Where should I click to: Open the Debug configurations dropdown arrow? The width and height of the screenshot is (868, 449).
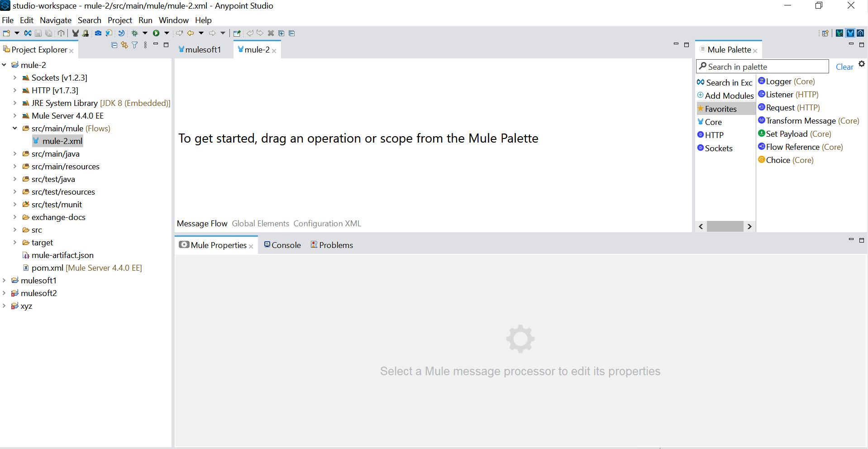point(145,33)
